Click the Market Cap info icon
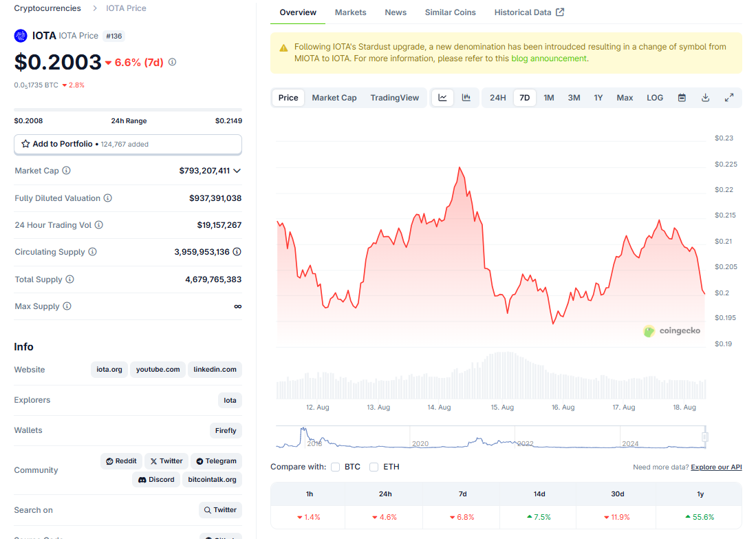 [x=67, y=170]
